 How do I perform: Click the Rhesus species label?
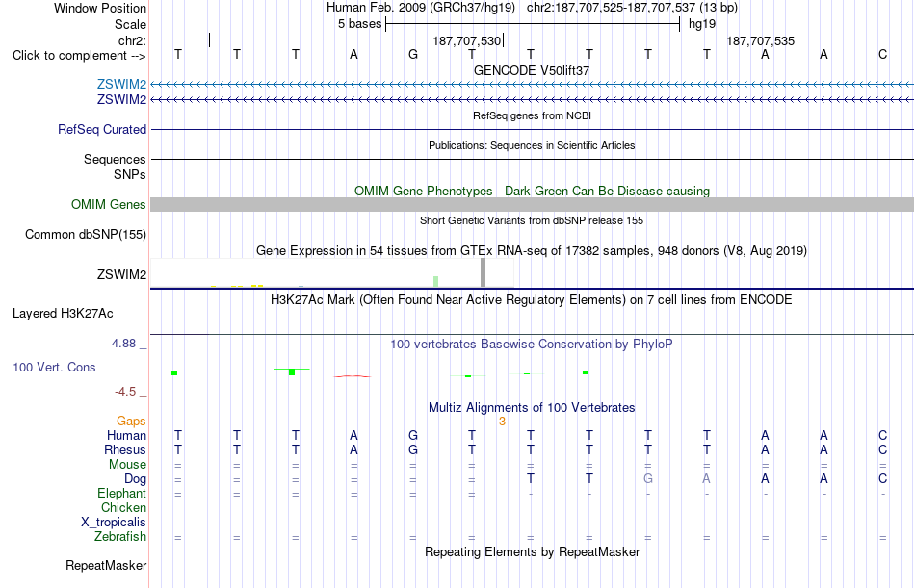125,450
